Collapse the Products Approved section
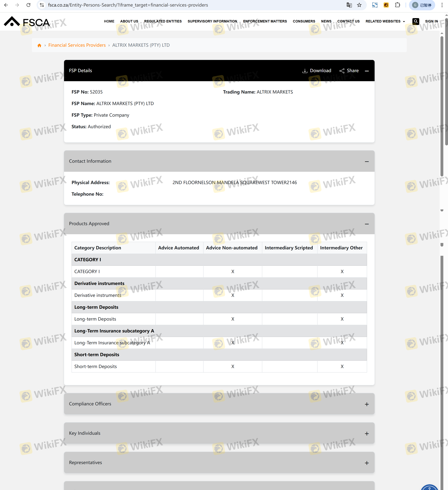This screenshot has height=490, width=448. coord(367,224)
